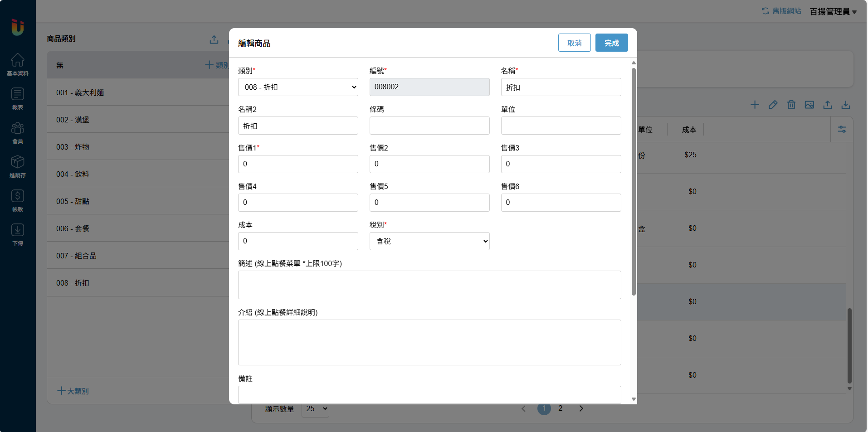Open the 帳款 accounts sidebar icon
This screenshot has width=868, height=432.
click(18, 200)
